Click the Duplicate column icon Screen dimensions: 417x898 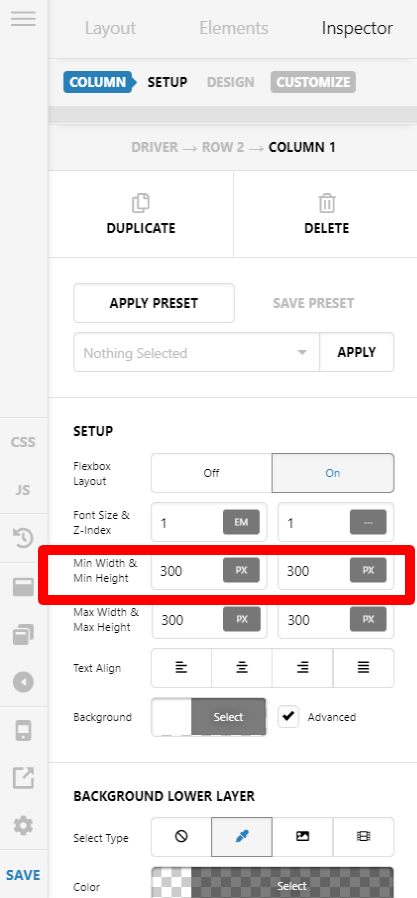tap(140, 203)
